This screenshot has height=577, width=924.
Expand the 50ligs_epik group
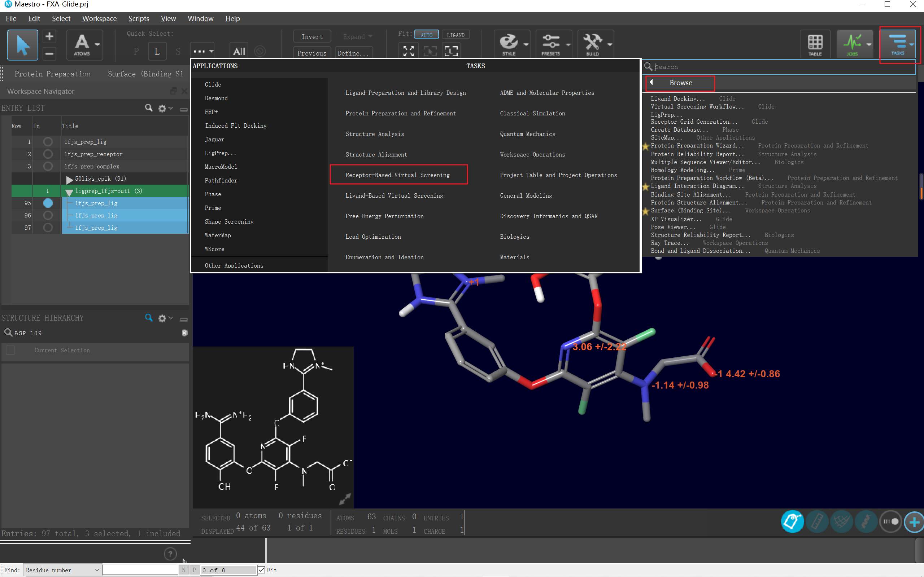click(x=70, y=179)
